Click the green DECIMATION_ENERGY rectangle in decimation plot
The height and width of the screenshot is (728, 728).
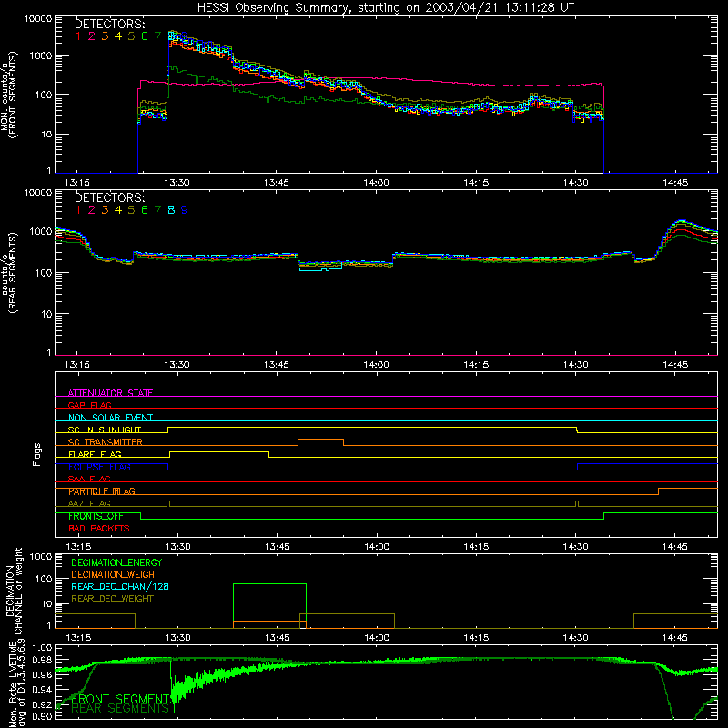click(269, 606)
